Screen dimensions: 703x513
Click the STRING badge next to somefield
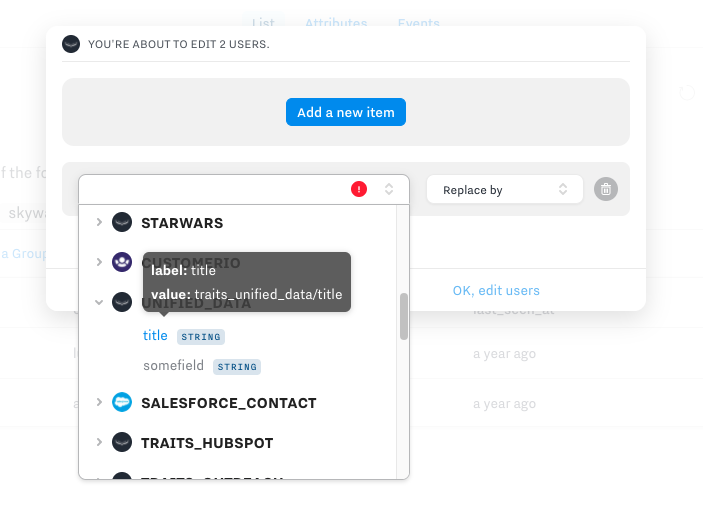237,367
